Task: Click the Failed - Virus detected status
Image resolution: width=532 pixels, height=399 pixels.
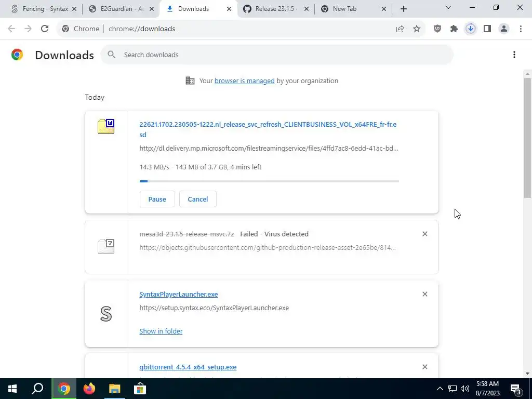Action: click(274, 234)
